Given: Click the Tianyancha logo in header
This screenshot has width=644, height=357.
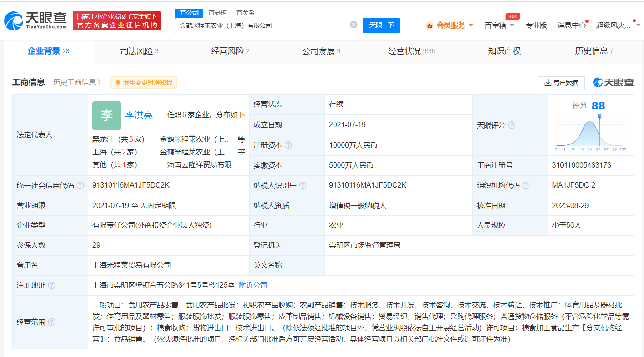Looking at the screenshot, I should click(36, 21).
